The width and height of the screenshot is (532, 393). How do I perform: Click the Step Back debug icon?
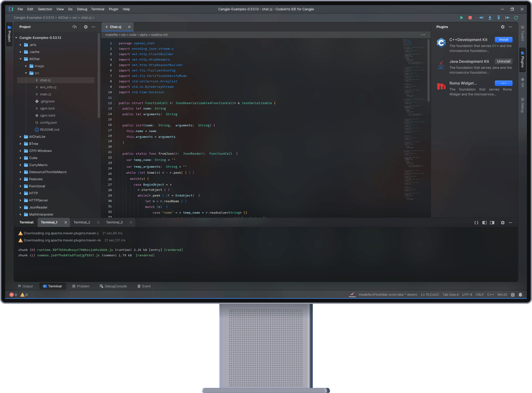pyautogui.click(x=507, y=18)
